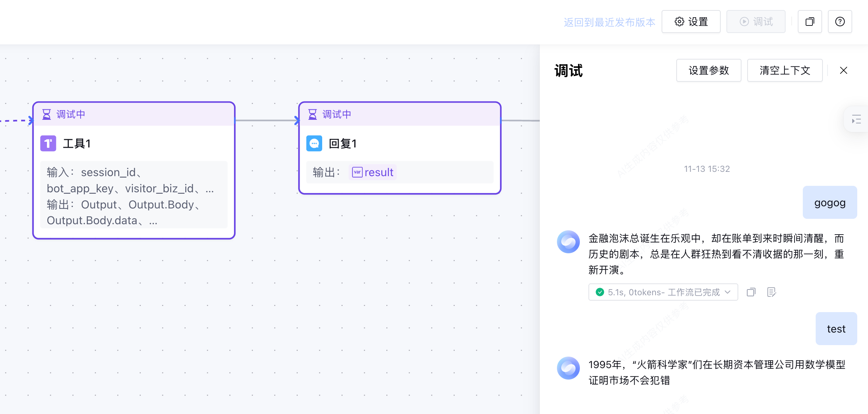Copy the first reply message
Viewport: 868px width, 414px height.
[751, 292]
